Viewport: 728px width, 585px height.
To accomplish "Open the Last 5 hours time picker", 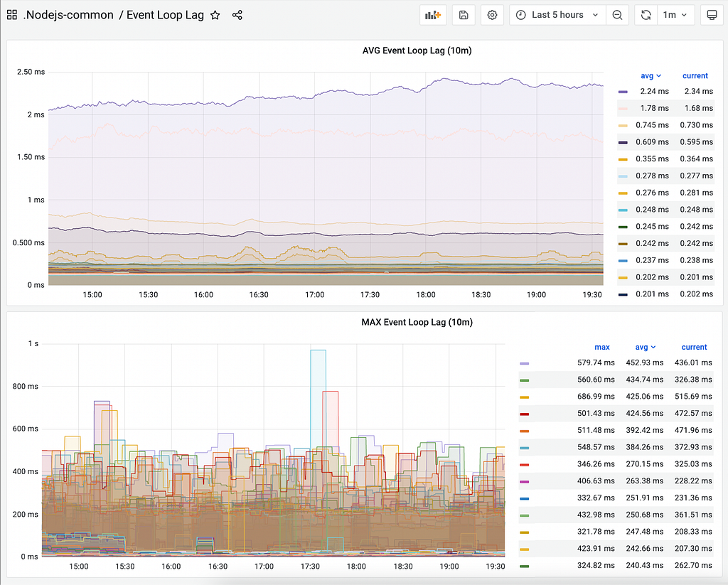I will click(557, 15).
